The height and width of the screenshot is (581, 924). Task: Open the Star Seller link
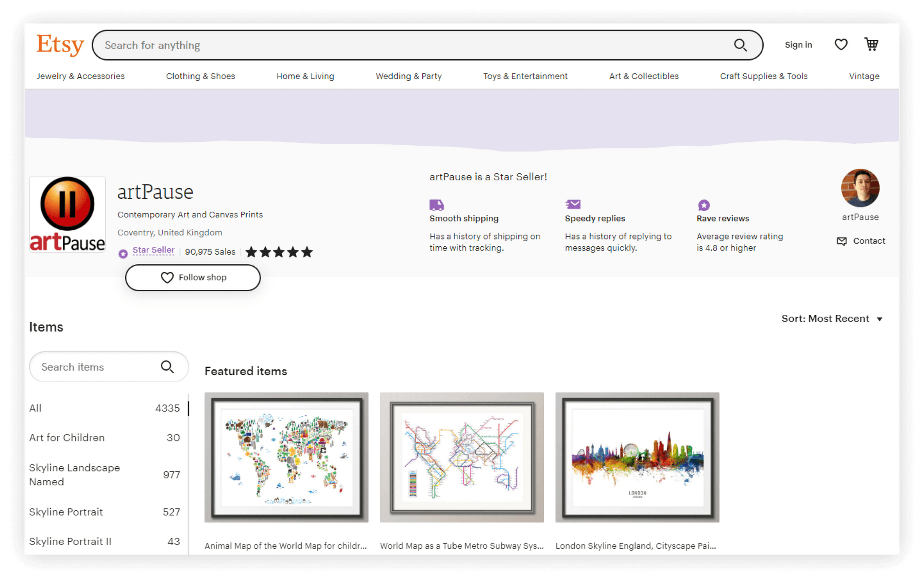tap(153, 250)
